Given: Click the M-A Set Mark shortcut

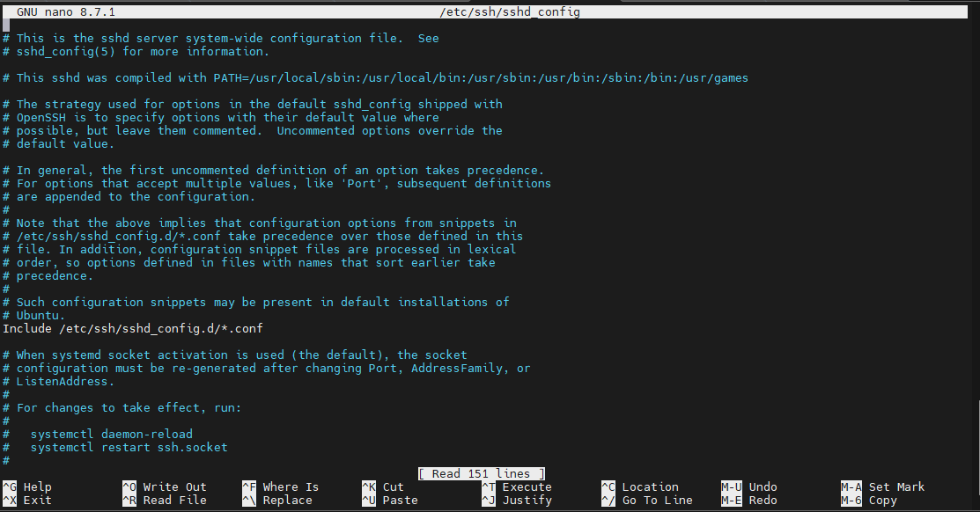Looking at the screenshot, I should click(x=882, y=487).
